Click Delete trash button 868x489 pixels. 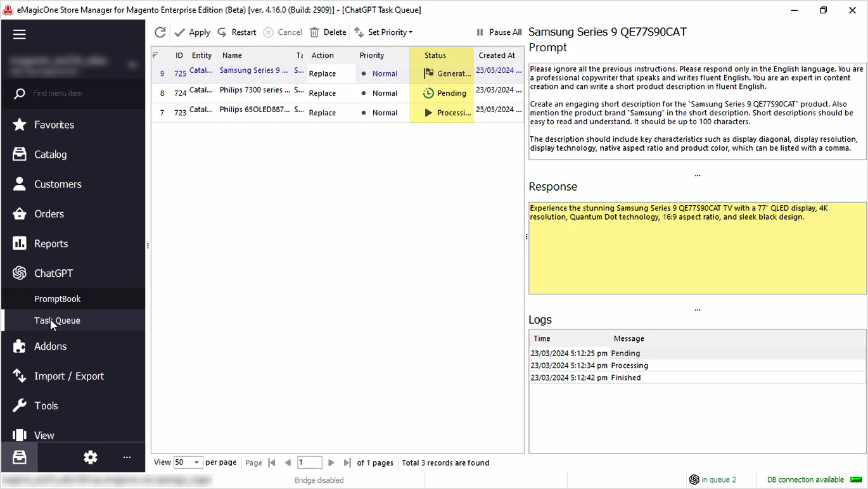tap(328, 32)
